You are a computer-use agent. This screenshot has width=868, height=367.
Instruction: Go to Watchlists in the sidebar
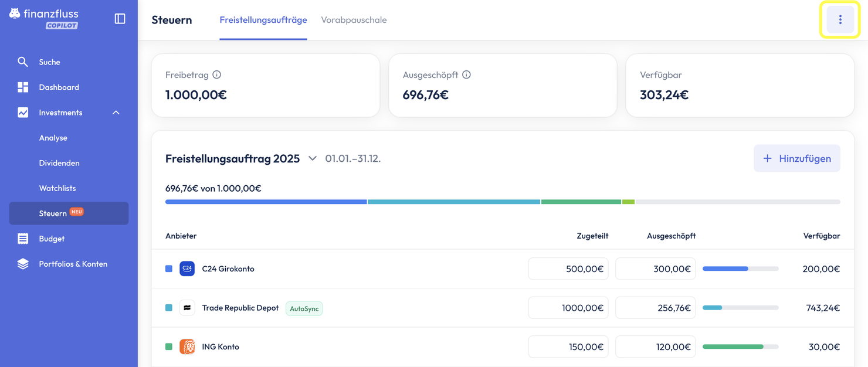coord(57,188)
